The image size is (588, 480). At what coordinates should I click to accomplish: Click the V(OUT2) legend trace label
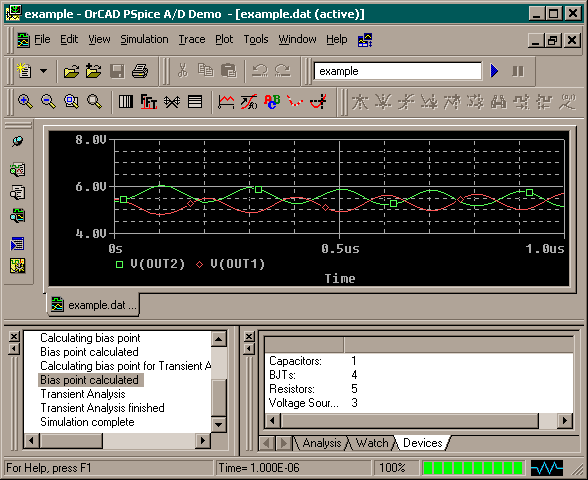pos(158,264)
